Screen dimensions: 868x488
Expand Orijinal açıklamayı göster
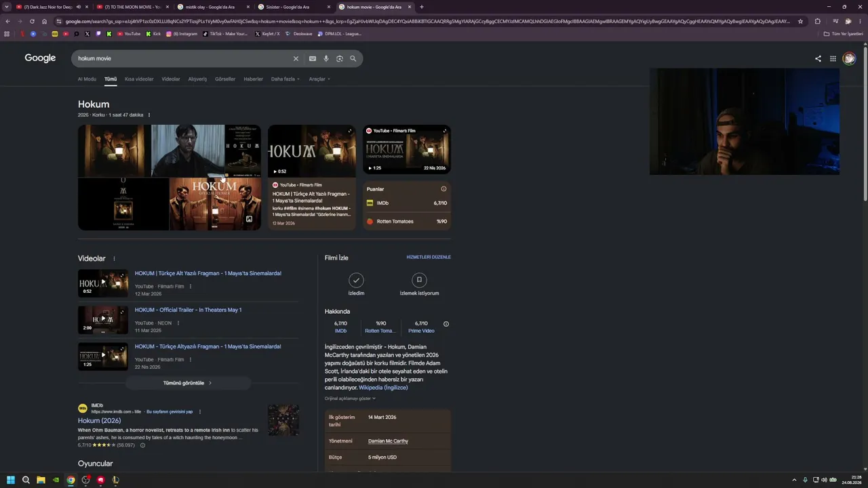(350, 399)
